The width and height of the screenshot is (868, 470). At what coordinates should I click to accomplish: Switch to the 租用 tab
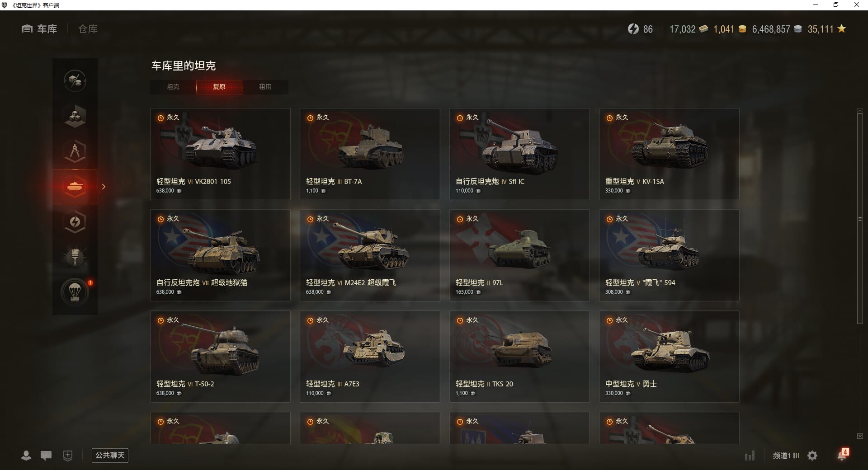tap(265, 87)
